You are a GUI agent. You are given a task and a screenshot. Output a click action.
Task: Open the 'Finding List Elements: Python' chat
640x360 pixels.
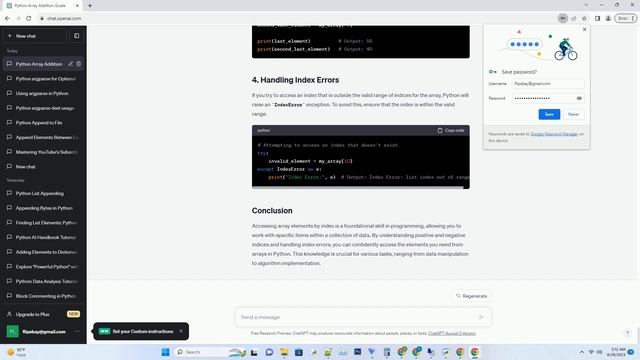pyautogui.click(x=43, y=223)
